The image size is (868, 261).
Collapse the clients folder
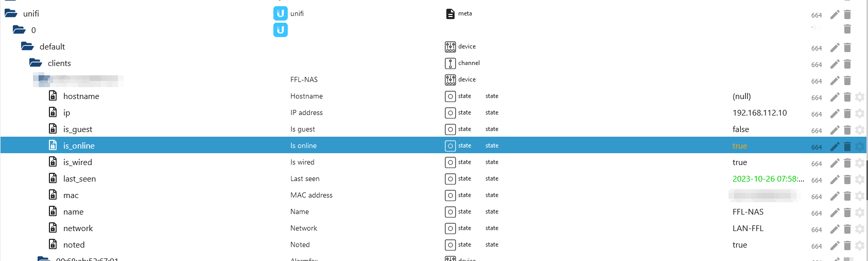[36, 63]
